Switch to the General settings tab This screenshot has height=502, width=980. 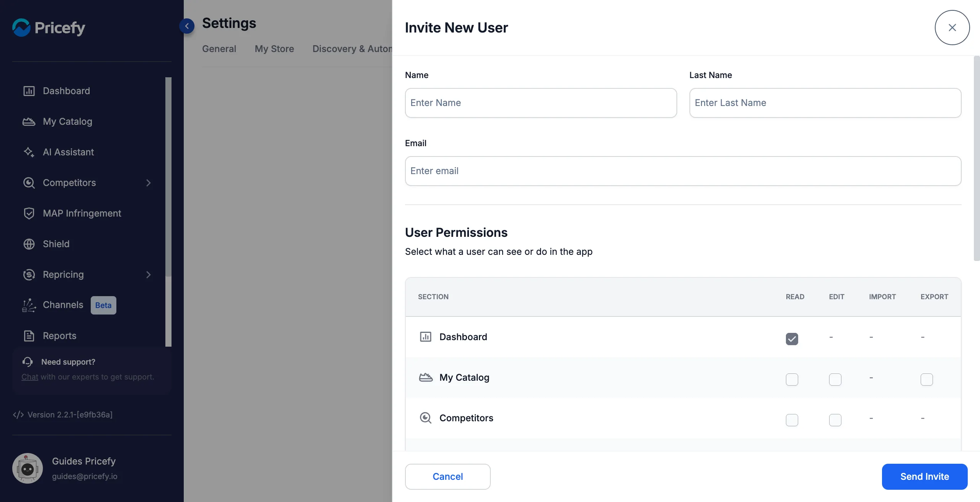click(x=219, y=49)
